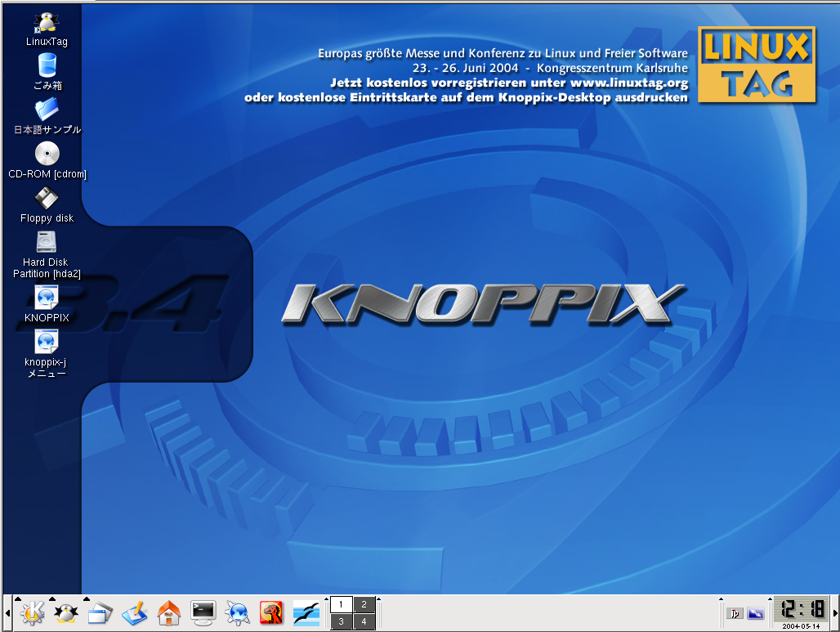Open handle arrow right of desktop pager

pyautogui.click(x=378, y=598)
